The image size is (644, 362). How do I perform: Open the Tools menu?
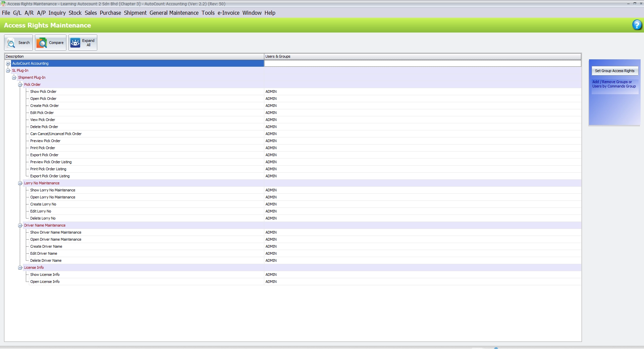click(208, 13)
